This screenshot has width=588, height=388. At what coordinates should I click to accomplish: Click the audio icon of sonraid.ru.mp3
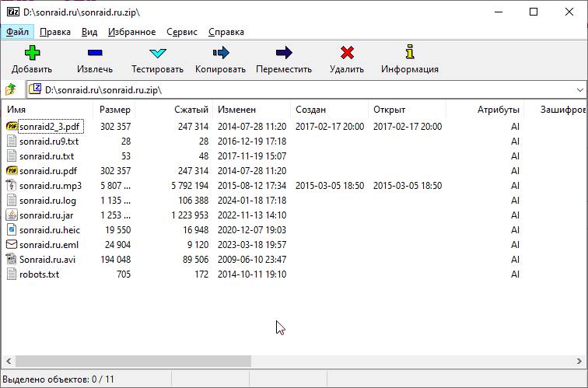[x=12, y=186]
